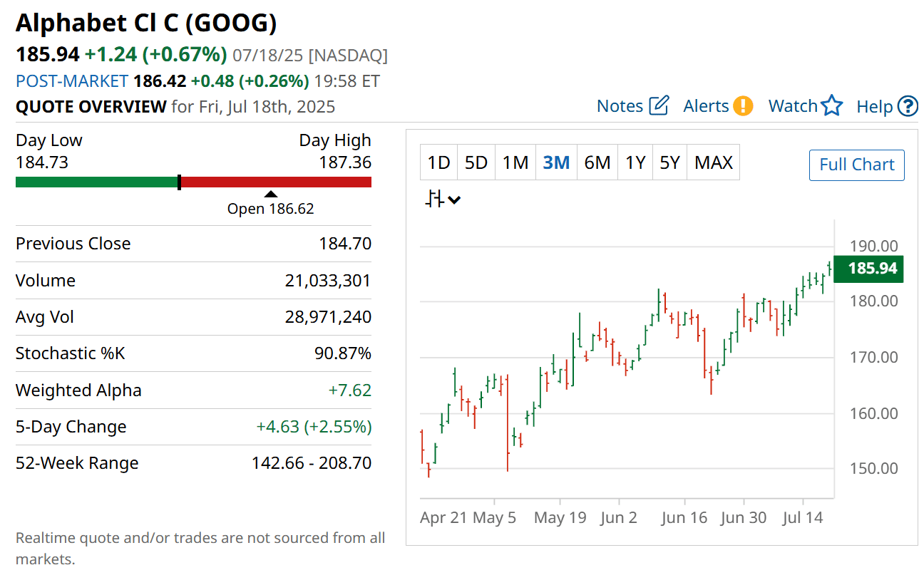The width and height of the screenshot is (924, 575).
Task: Click the Notes link
Action: tap(620, 106)
